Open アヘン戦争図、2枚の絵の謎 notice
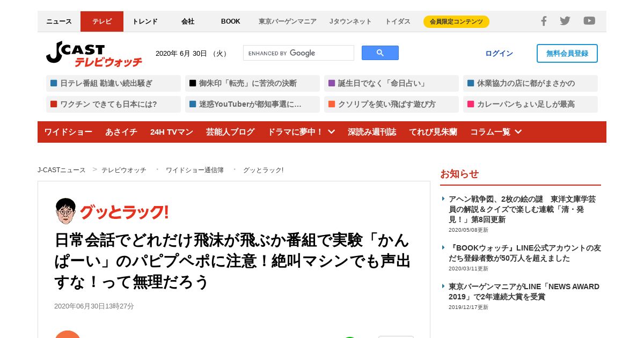The width and height of the screenshot is (644, 338). tap(522, 209)
